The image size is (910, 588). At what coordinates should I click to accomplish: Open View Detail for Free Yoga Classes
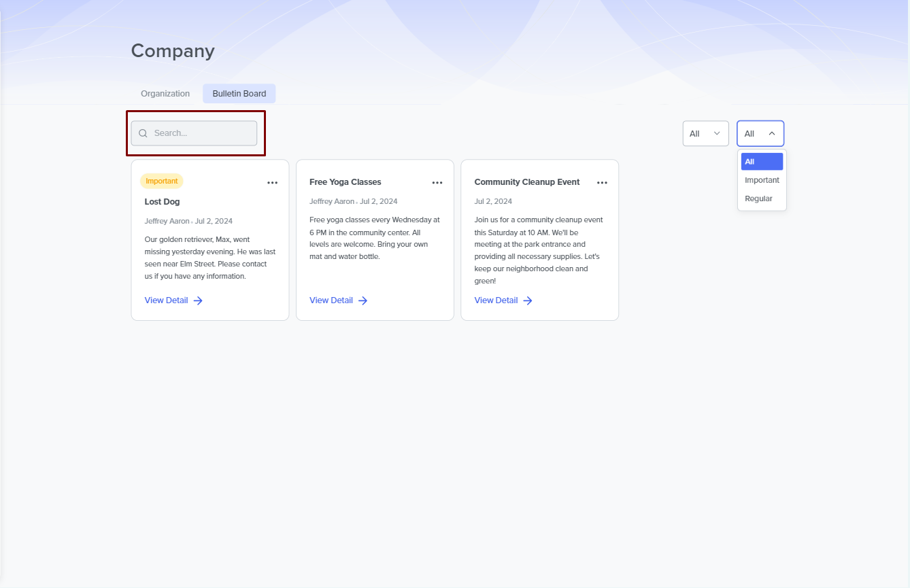331,300
